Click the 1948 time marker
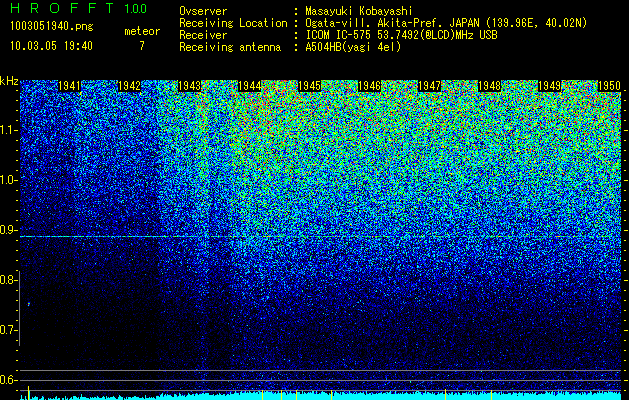629x400 pixels. coord(490,86)
